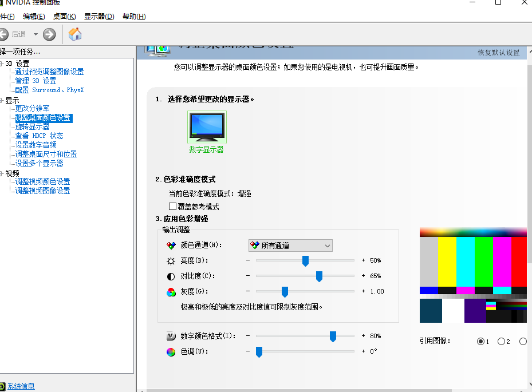Click the color bars reference image

coord(473,275)
